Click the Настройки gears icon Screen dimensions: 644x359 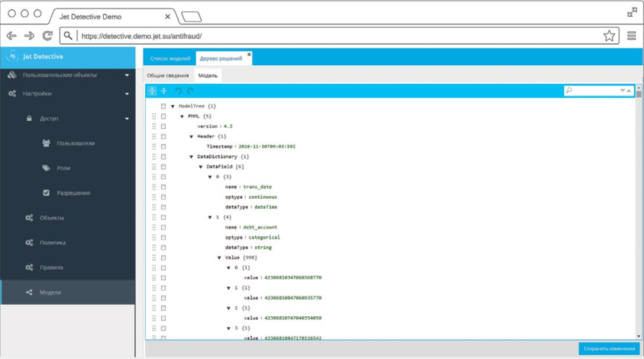12,94
